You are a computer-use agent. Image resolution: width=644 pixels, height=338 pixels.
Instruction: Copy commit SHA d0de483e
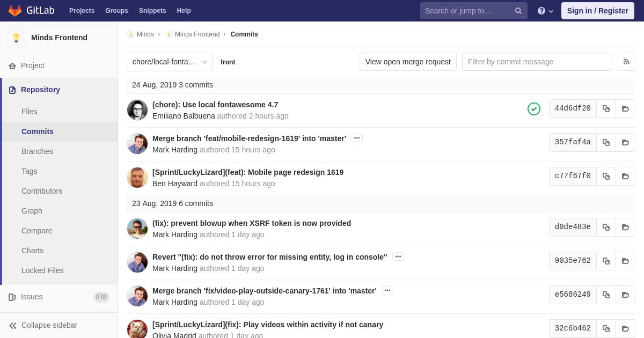(x=606, y=227)
